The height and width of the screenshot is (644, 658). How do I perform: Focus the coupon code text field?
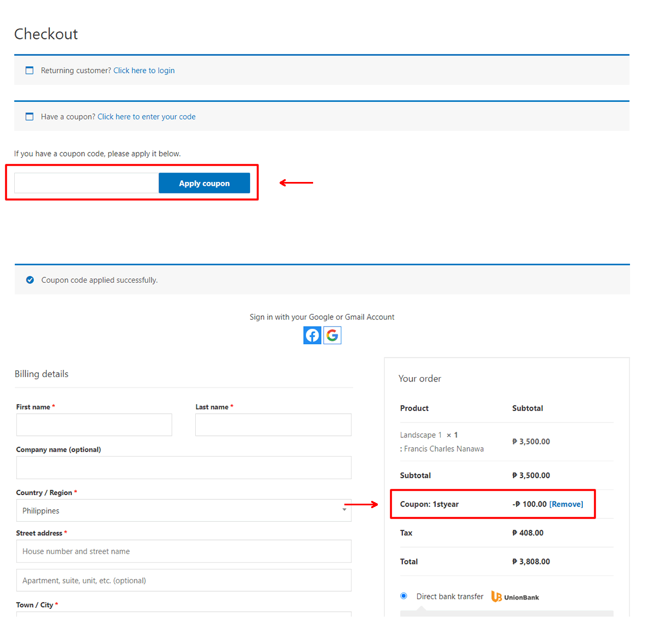(87, 183)
